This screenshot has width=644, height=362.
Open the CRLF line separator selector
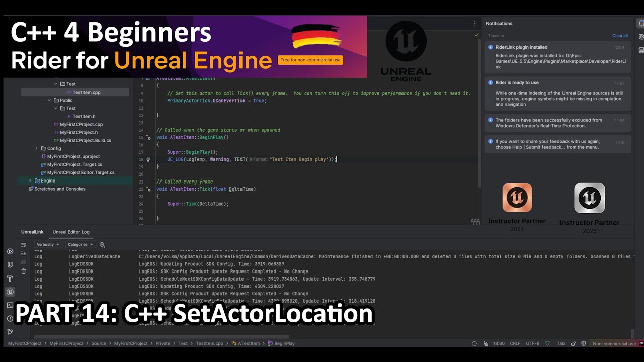(515, 344)
